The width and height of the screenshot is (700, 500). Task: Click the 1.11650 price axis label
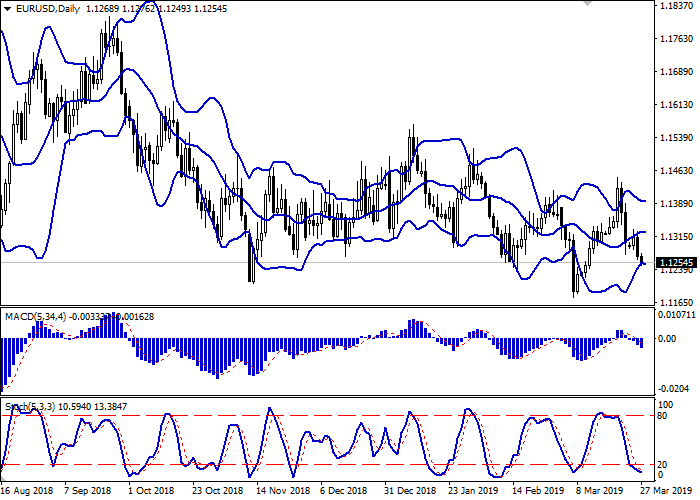pyautogui.click(x=677, y=301)
